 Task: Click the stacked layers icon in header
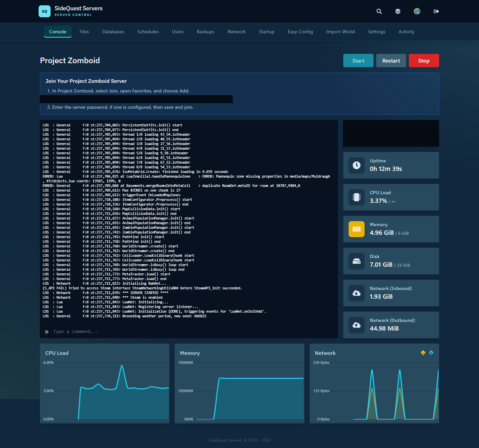click(398, 11)
